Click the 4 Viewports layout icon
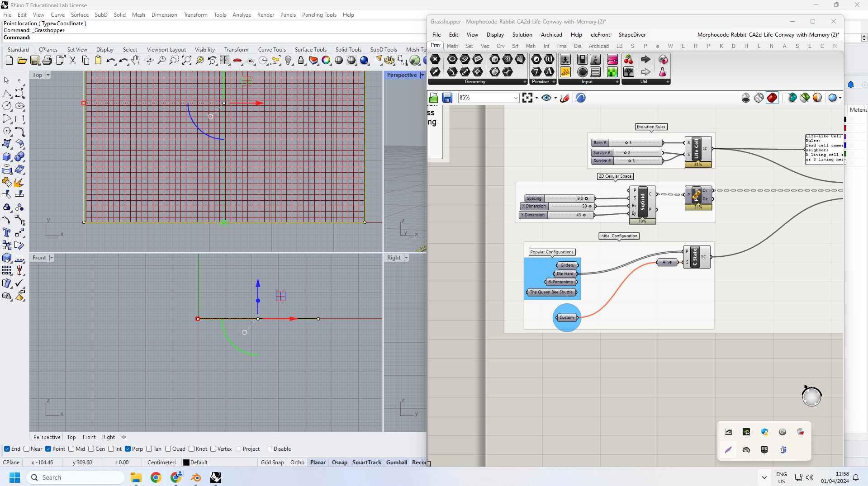 pos(224,60)
